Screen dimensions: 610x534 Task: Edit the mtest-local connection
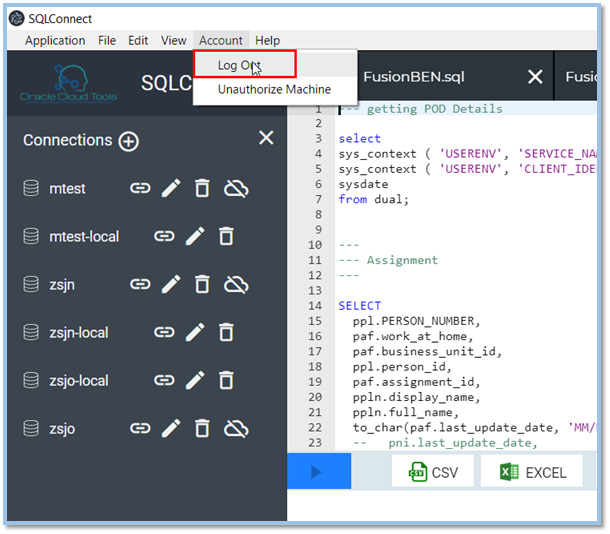(x=195, y=236)
